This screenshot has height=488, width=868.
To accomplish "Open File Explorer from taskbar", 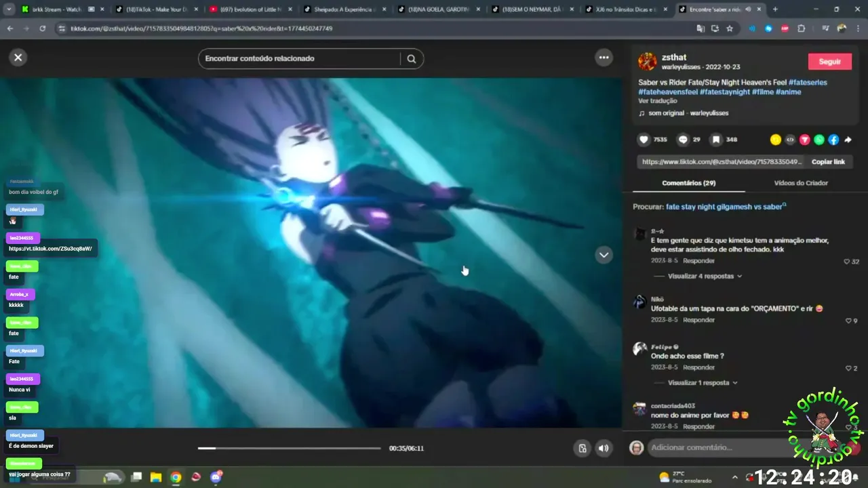I will pyautogui.click(x=155, y=477).
